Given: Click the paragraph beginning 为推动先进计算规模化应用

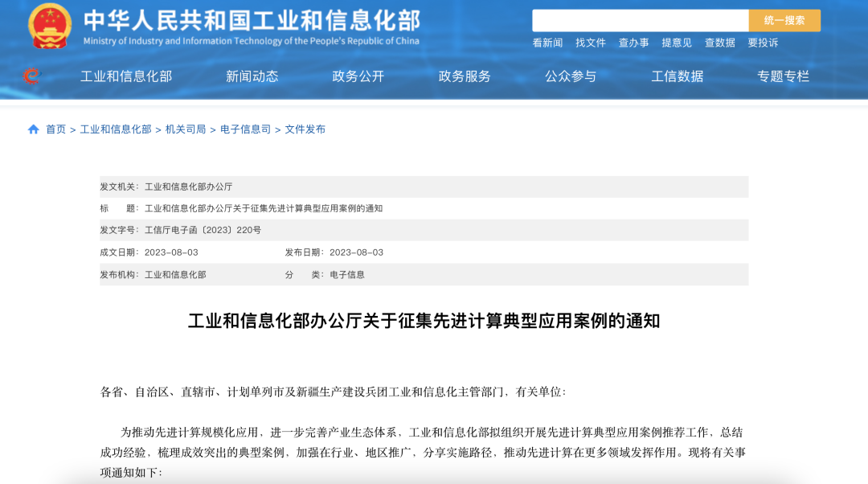Looking at the screenshot, I should point(424,453).
